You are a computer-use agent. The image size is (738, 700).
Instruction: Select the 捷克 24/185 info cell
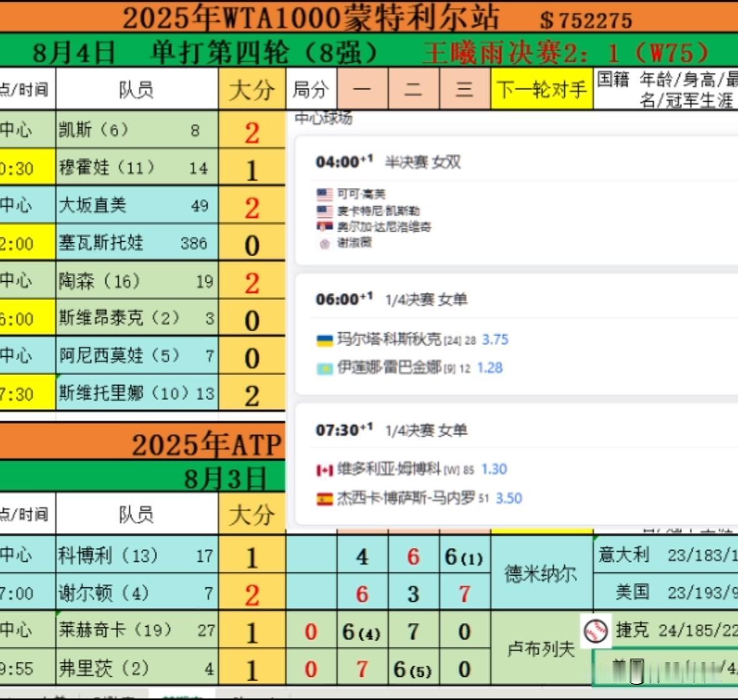pyautogui.click(x=665, y=630)
